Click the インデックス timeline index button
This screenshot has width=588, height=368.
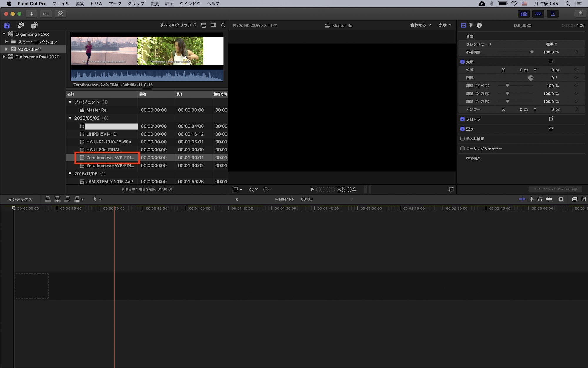20,199
